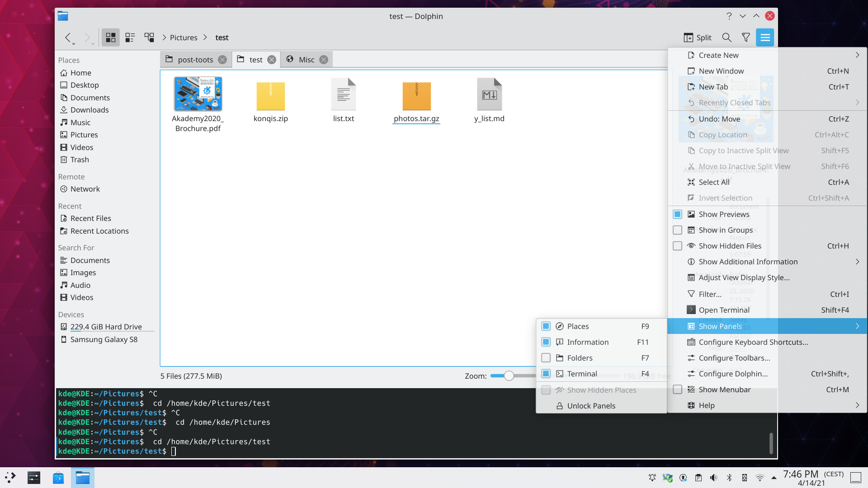Click the Hamburger menu icon
The width and height of the screenshot is (868, 488).
(765, 37)
